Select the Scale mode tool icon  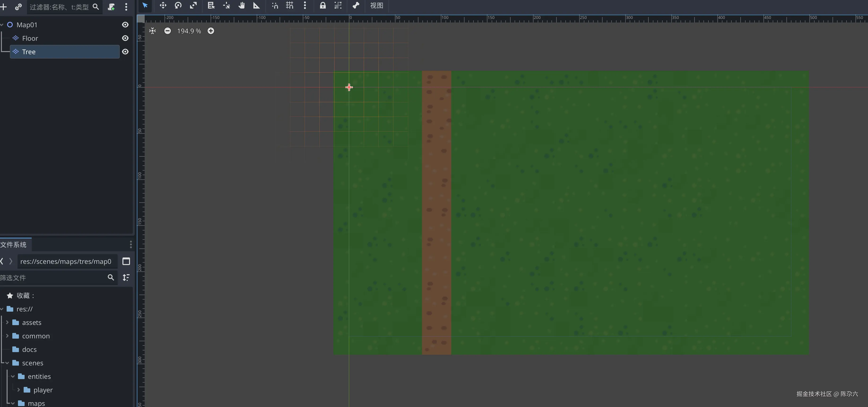pyautogui.click(x=193, y=5)
